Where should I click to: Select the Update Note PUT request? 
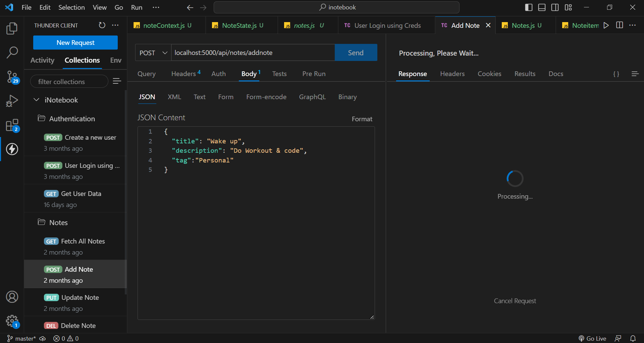[80, 297]
